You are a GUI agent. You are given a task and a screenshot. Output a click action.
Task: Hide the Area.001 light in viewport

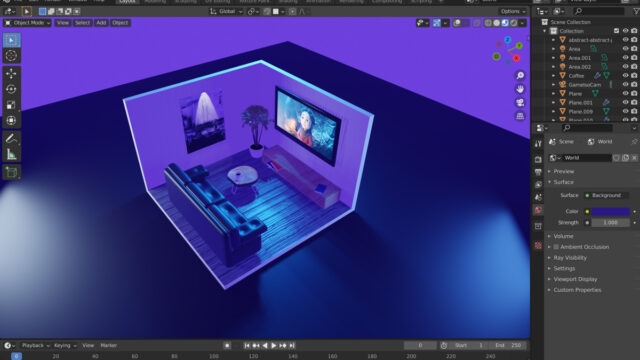coord(625,58)
